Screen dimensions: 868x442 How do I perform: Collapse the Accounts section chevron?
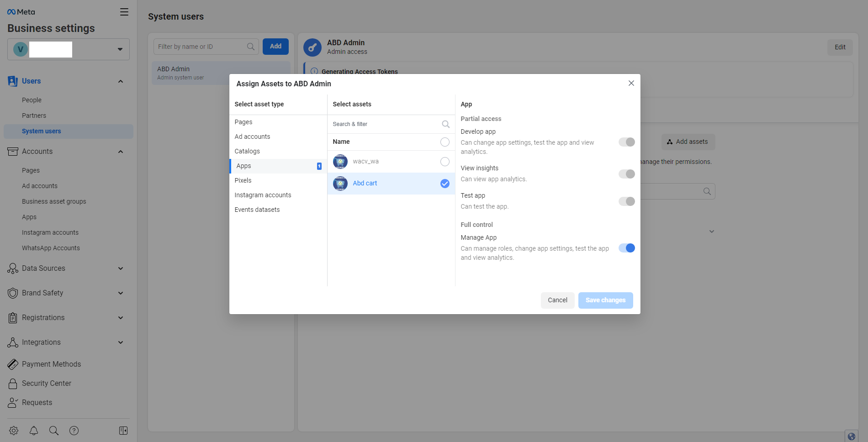pos(121,152)
